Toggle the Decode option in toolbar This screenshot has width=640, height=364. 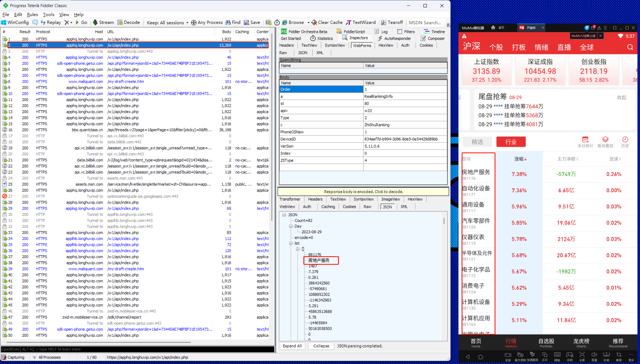129,22
